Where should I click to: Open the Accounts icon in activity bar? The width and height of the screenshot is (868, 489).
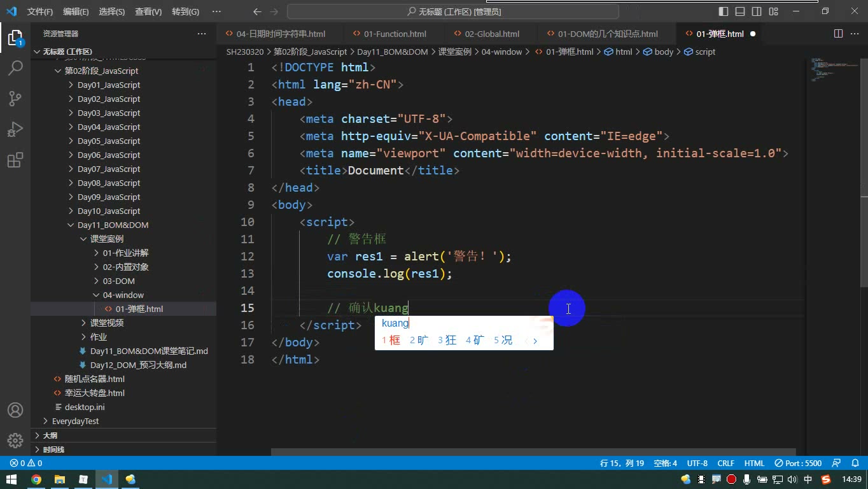coord(15,410)
